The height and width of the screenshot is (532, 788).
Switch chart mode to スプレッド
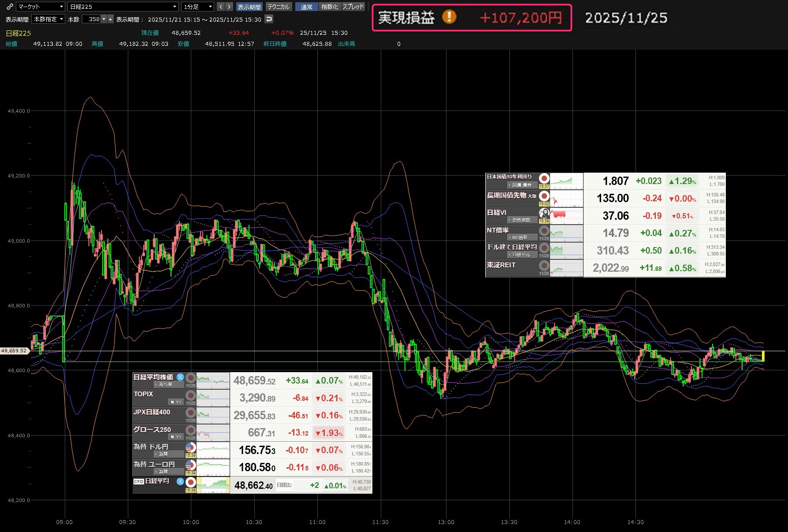[353, 7]
